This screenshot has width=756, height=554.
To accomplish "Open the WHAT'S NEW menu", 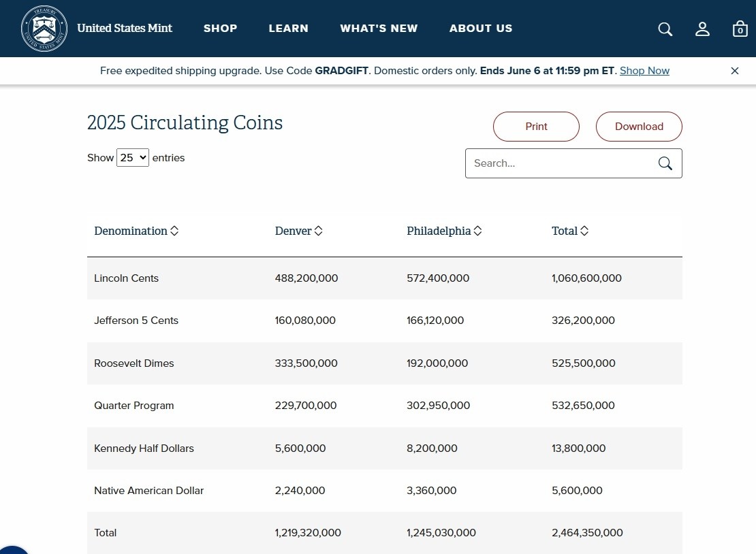I will 379,29.
